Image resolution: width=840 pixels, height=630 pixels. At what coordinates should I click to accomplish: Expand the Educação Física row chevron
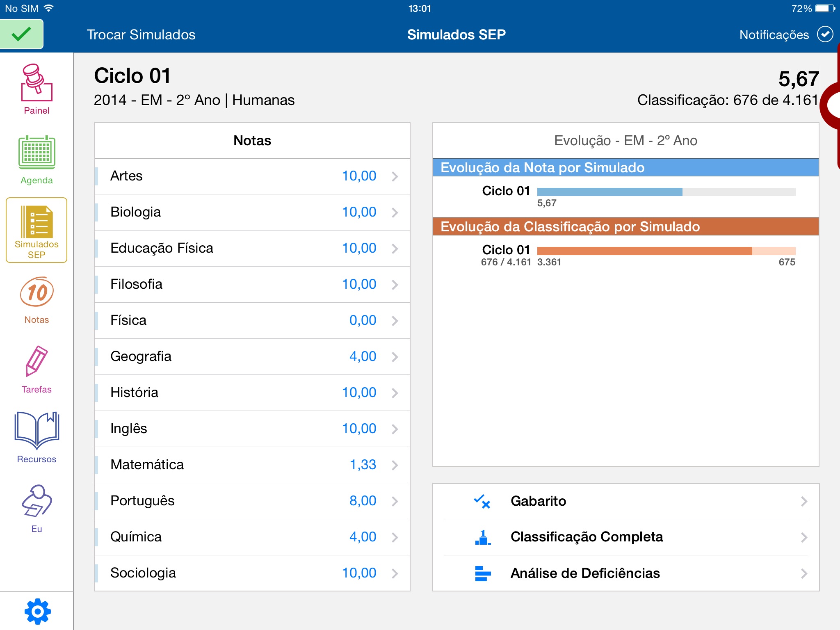tap(395, 249)
